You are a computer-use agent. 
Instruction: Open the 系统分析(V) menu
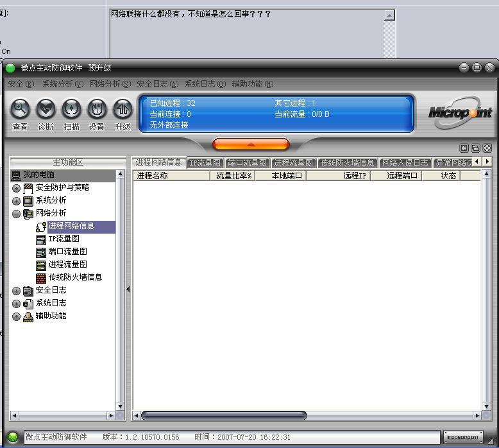63,84
